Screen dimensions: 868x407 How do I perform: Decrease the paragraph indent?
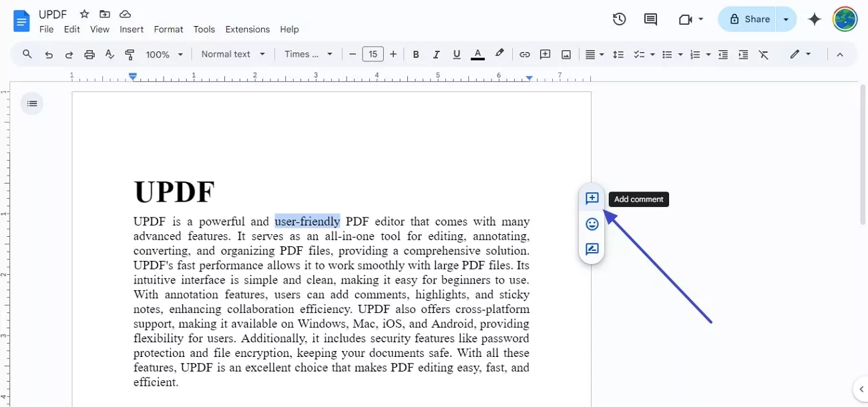722,55
